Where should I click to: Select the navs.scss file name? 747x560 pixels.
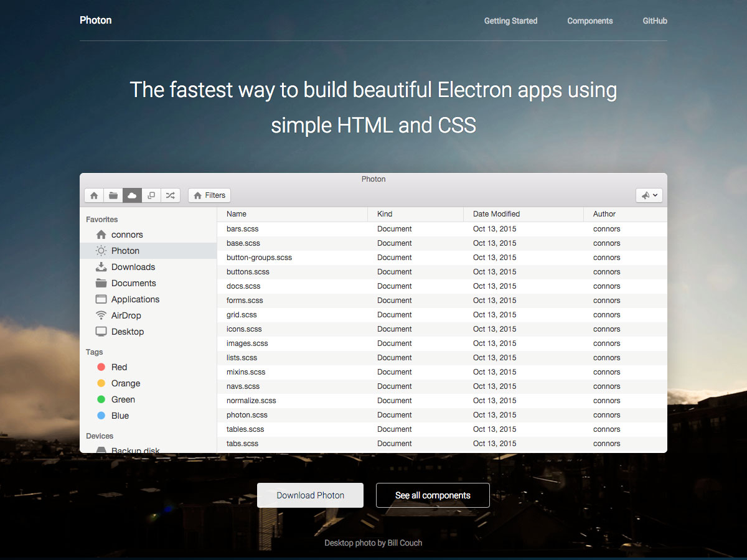[243, 386]
